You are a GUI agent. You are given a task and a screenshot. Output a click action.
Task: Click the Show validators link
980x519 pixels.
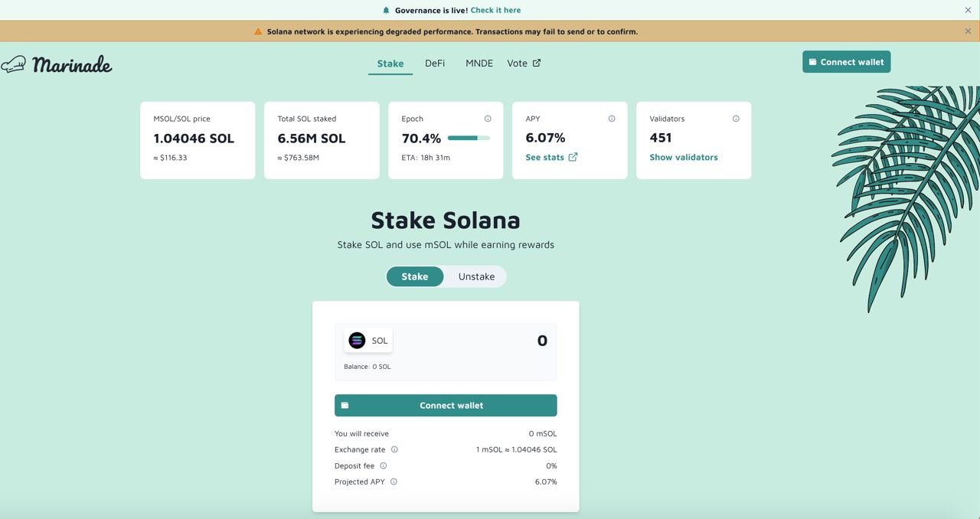tap(684, 157)
